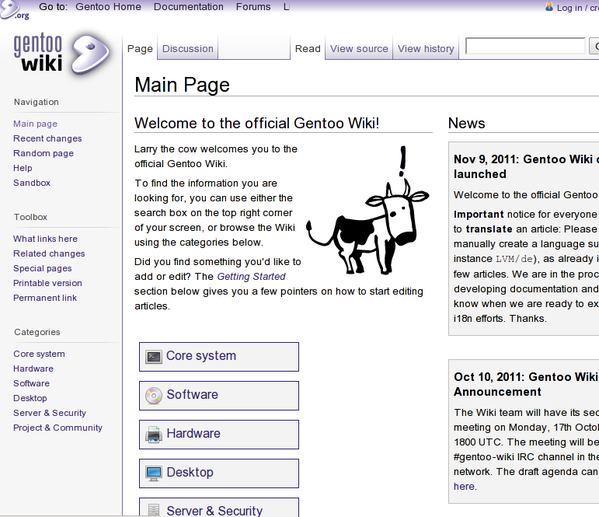Click the Main Page heading
This screenshot has height=517, width=599.
[182, 85]
